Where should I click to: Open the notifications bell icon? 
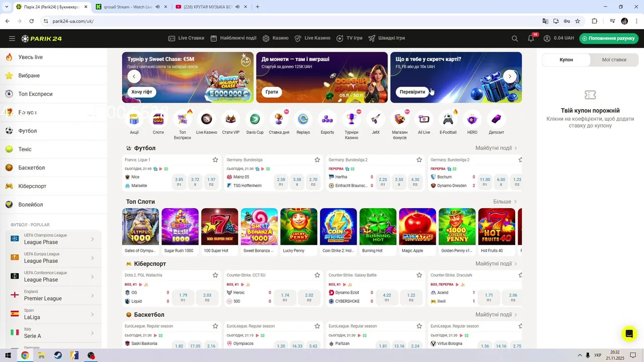pos(531,38)
